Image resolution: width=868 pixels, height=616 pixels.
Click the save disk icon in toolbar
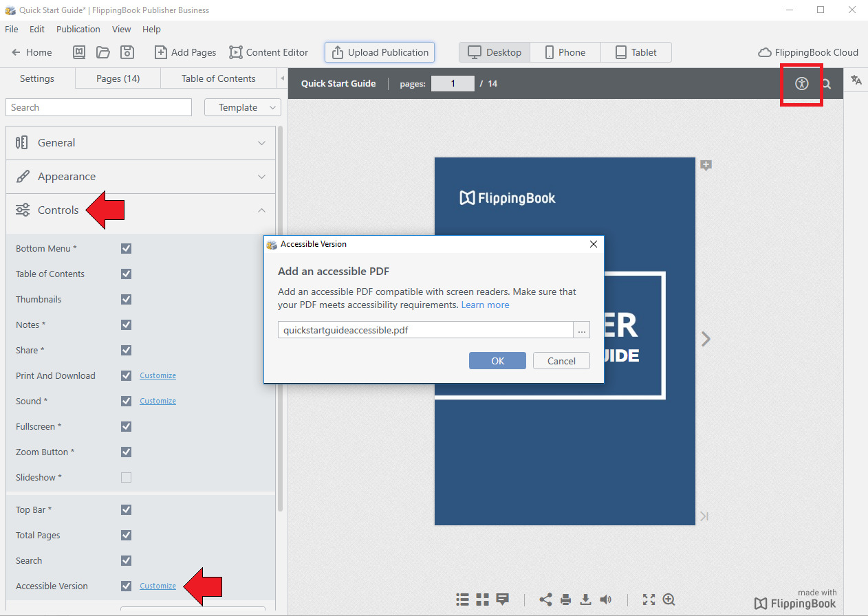tap(127, 52)
